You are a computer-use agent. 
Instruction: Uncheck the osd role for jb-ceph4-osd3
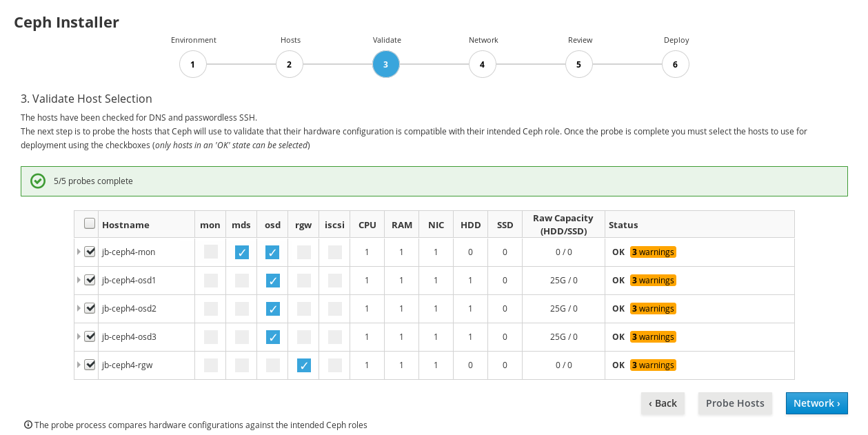pyautogui.click(x=273, y=337)
